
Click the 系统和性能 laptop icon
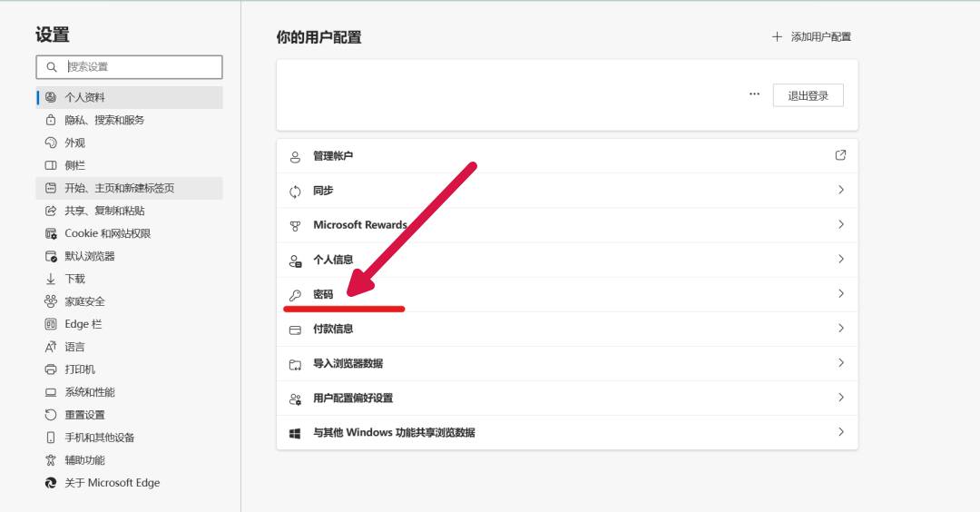point(51,392)
